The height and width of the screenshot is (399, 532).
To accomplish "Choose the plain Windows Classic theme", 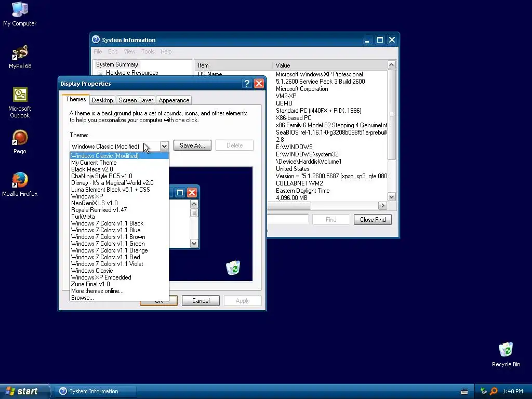I will pyautogui.click(x=119, y=271).
